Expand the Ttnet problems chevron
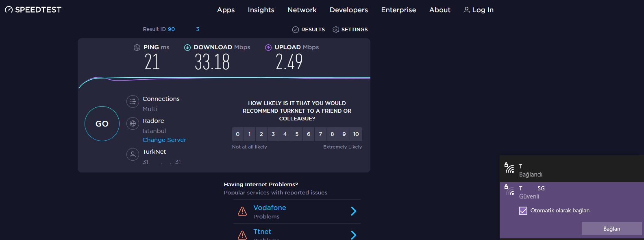The image size is (644, 240). [x=354, y=235]
